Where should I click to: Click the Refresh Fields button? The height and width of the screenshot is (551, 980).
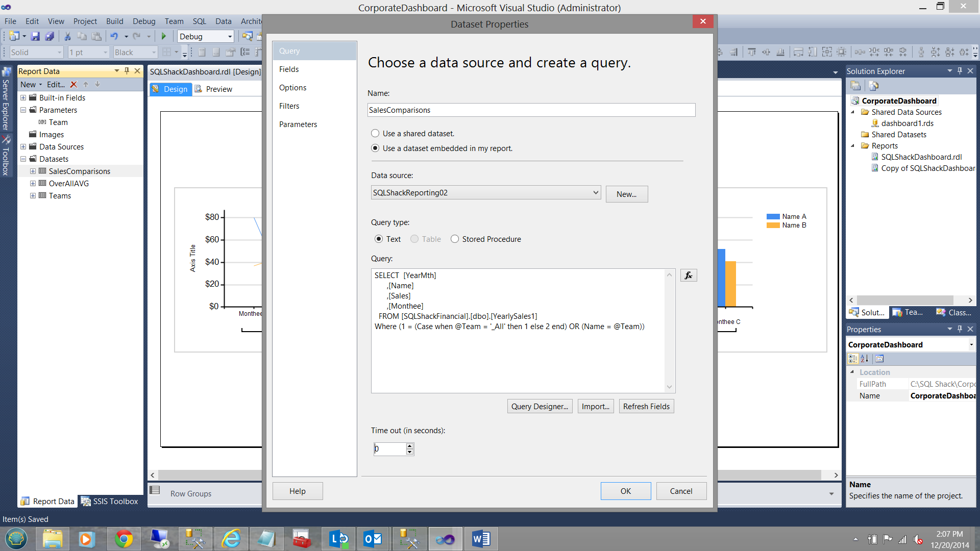point(646,407)
